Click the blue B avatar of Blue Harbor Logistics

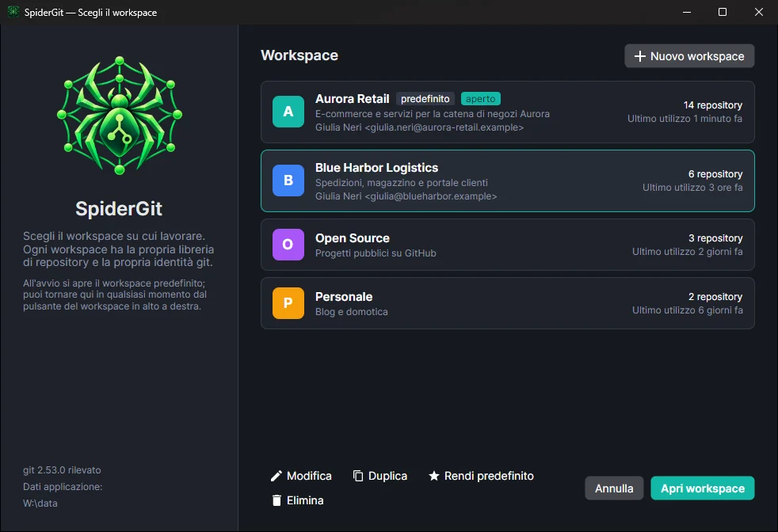(288, 180)
